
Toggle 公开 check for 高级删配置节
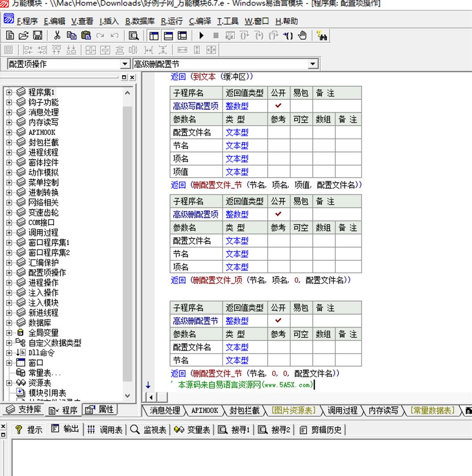[x=278, y=321]
